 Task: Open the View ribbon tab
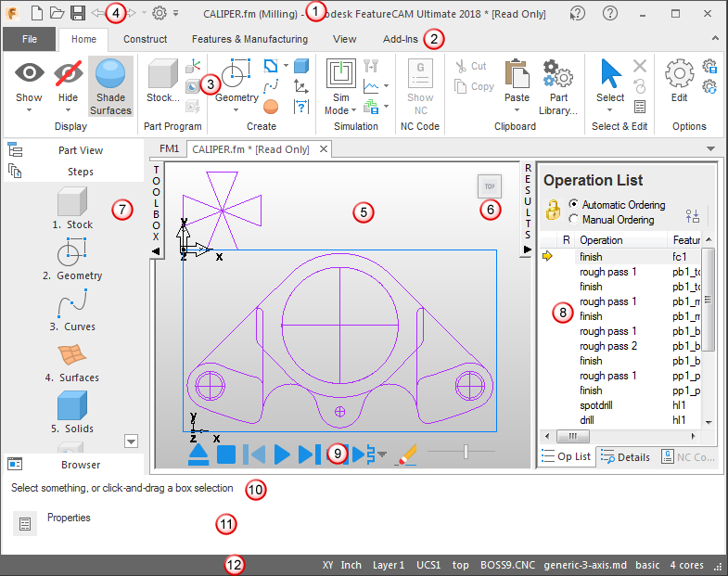(x=344, y=39)
